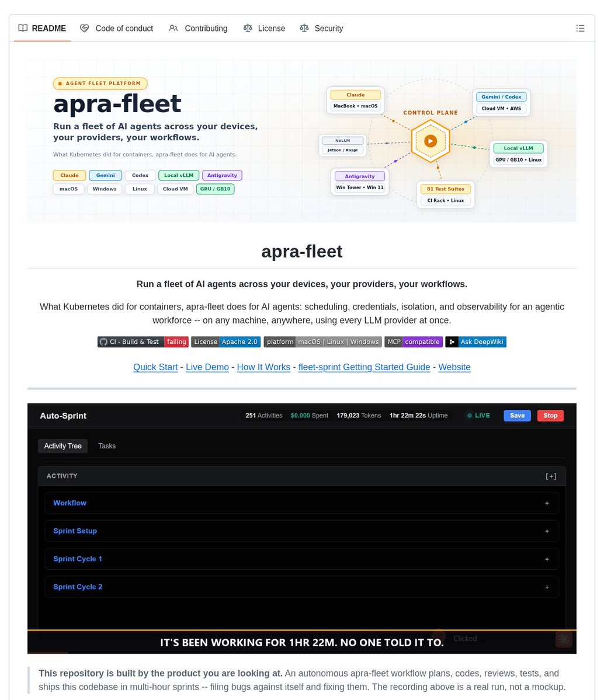Select the Activity Tree tab
This screenshot has width=604, height=700.
pyautogui.click(x=63, y=446)
